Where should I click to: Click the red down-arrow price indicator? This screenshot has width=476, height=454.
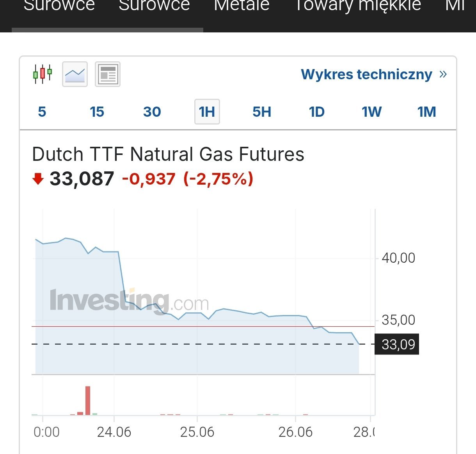[x=38, y=179]
